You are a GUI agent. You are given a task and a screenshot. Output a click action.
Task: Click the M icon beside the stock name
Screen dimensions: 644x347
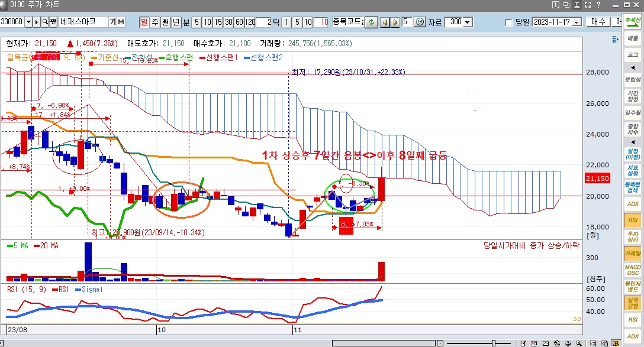[121, 22]
